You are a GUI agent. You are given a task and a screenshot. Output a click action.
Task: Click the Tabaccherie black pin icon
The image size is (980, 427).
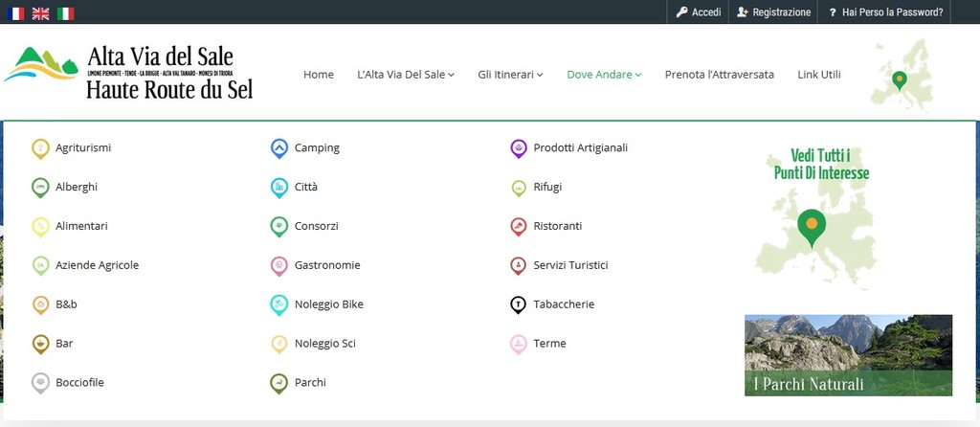point(518,304)
